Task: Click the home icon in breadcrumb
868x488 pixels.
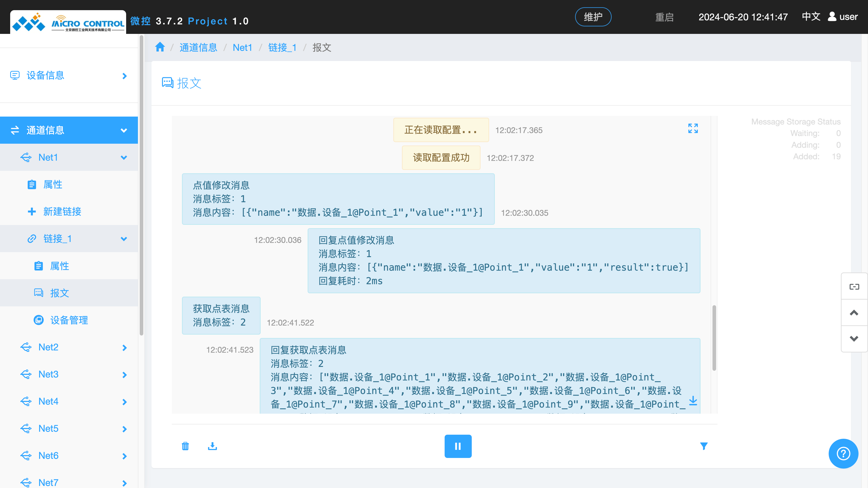Action: [x=160, y=47]
